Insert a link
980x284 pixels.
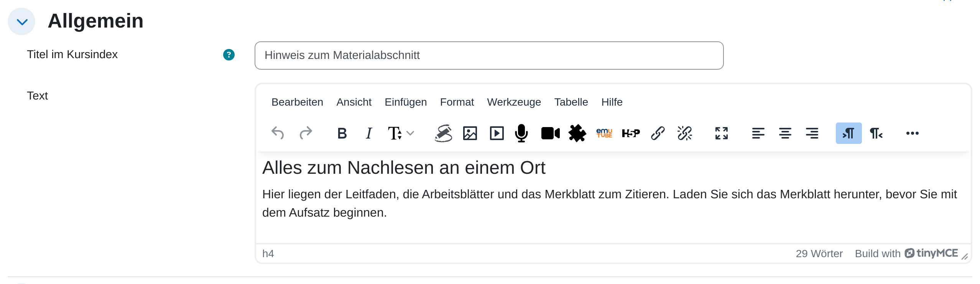[x=658, y=133]
